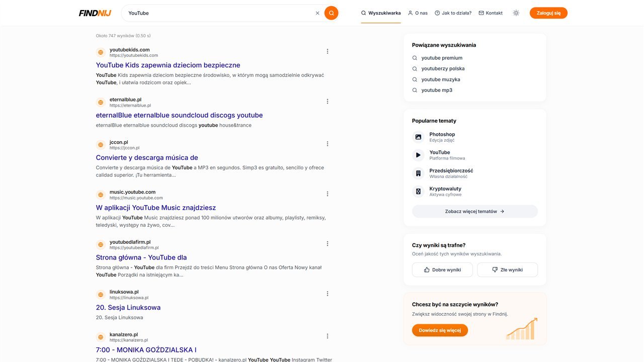
Task: Click the globe favicon of jccon.pl
Action: click(x=101, y=145)
